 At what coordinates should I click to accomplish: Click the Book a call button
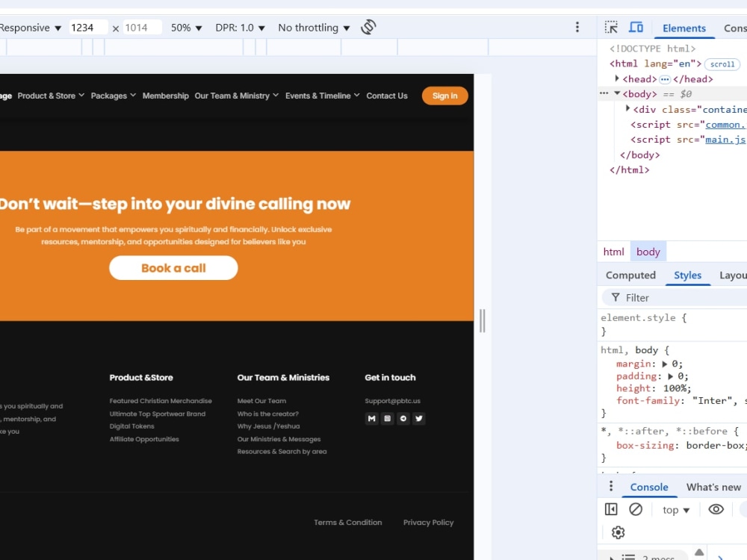[x=173, y=267]
